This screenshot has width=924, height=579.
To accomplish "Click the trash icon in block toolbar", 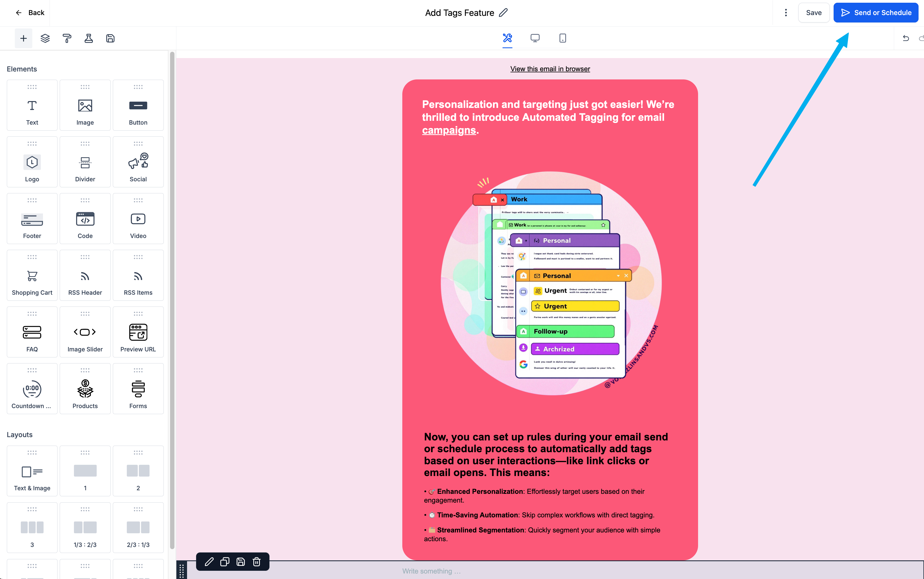I will 257,562.
